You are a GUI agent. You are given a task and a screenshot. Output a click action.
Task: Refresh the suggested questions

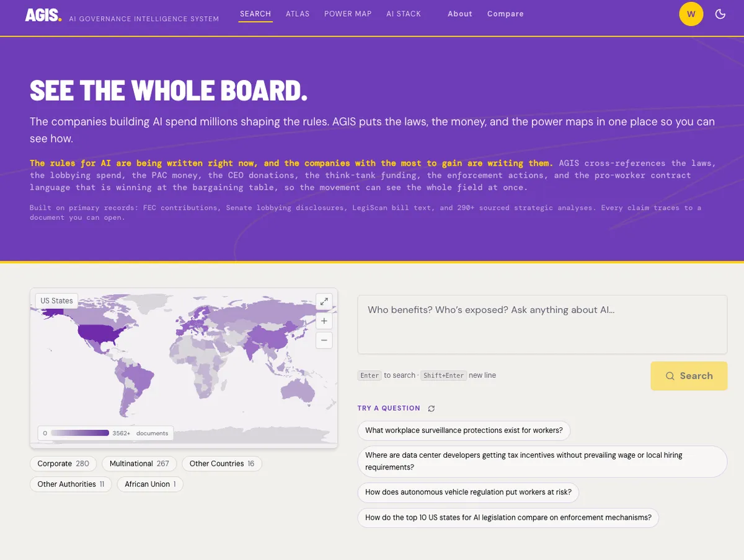(x=432, y=408)
